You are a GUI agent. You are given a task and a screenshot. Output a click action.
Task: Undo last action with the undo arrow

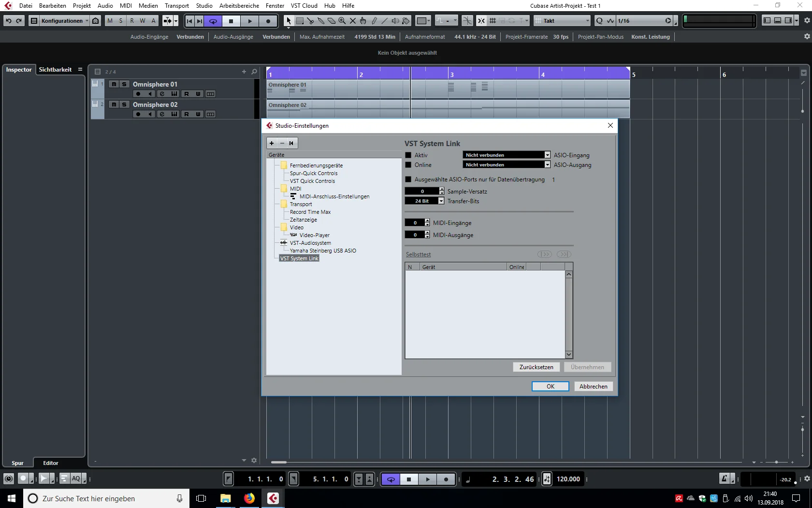pos(9,21)
